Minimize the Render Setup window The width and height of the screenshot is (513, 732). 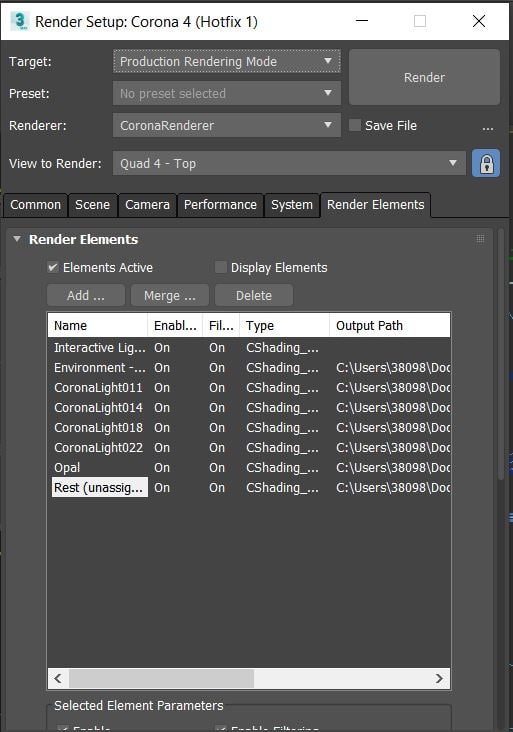click(x=362, y=21)
